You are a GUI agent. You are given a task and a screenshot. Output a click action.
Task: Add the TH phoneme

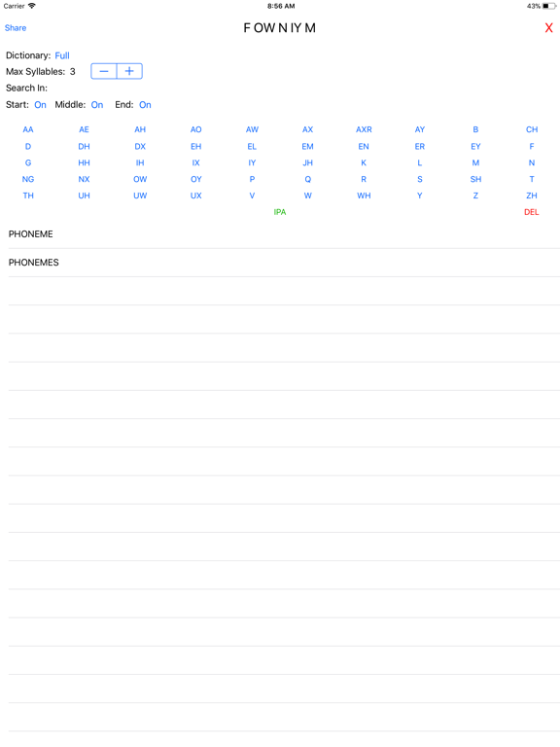point(28,196)
